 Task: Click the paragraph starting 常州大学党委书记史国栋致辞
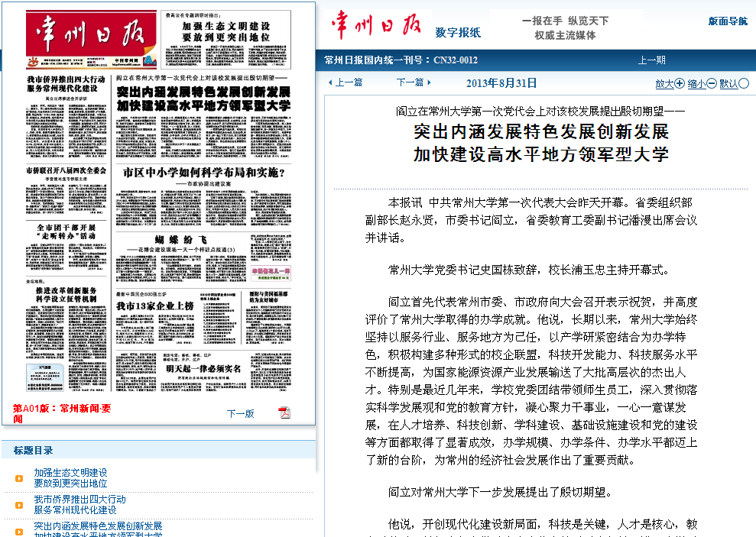coord(529,270)
